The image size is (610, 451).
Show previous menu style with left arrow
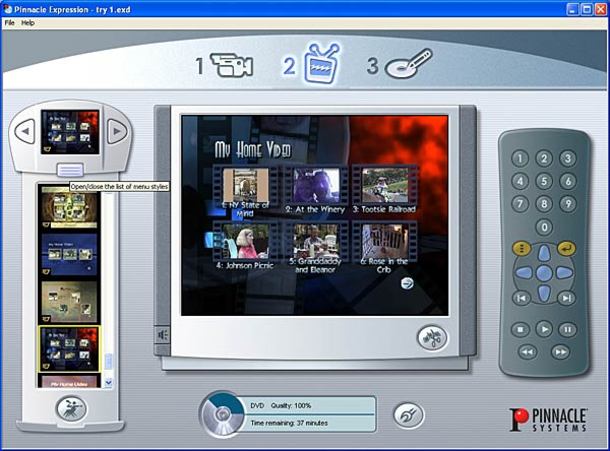(x=25, y=132)
